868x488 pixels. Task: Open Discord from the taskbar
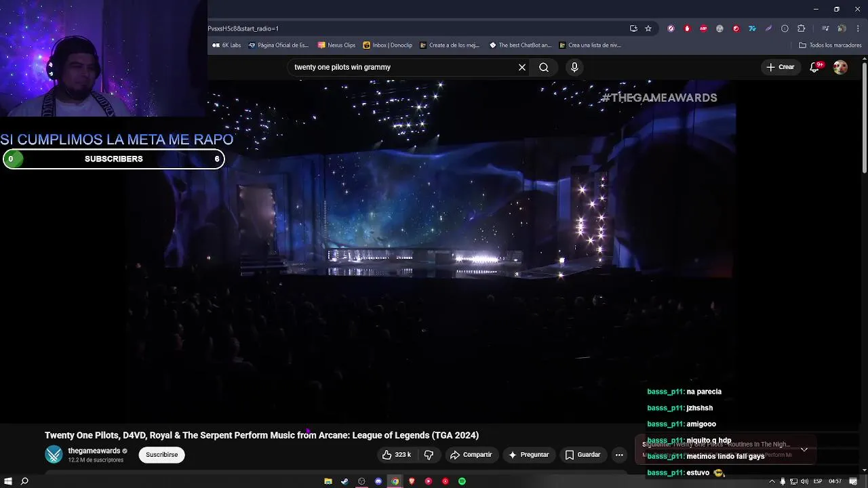[378, 481]
